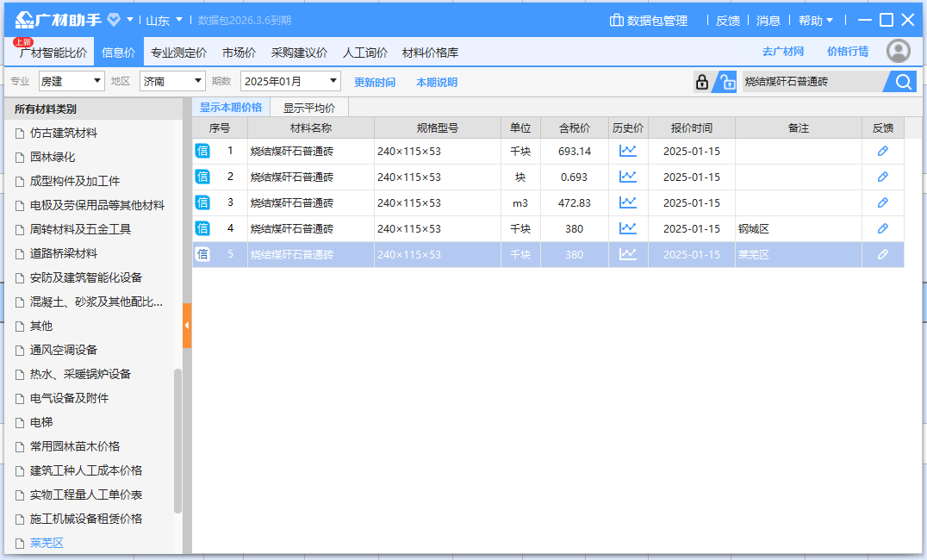Open the 地区 dropdown showing 济南
The height and width of the screenshot is (560, 927).
pyautogui.click(x=171, y=80)
